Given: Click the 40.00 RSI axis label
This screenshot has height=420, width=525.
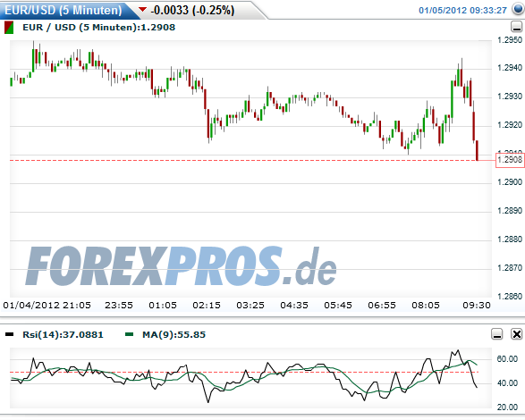Looking at the screenshot, I should [x=508, y=383].
